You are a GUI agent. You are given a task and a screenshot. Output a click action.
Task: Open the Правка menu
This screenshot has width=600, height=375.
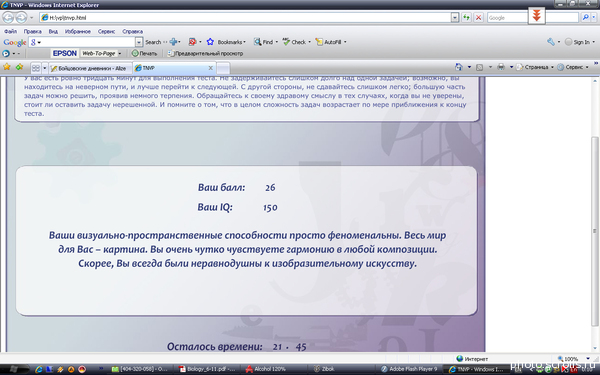point(33,31)
